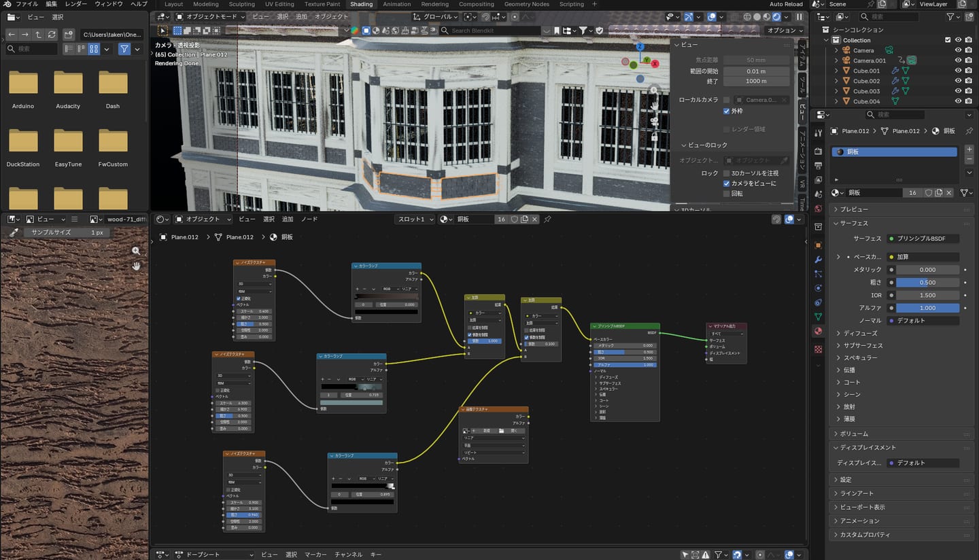Switch to the Compositing workspace tab

click(x=476, y=4)
